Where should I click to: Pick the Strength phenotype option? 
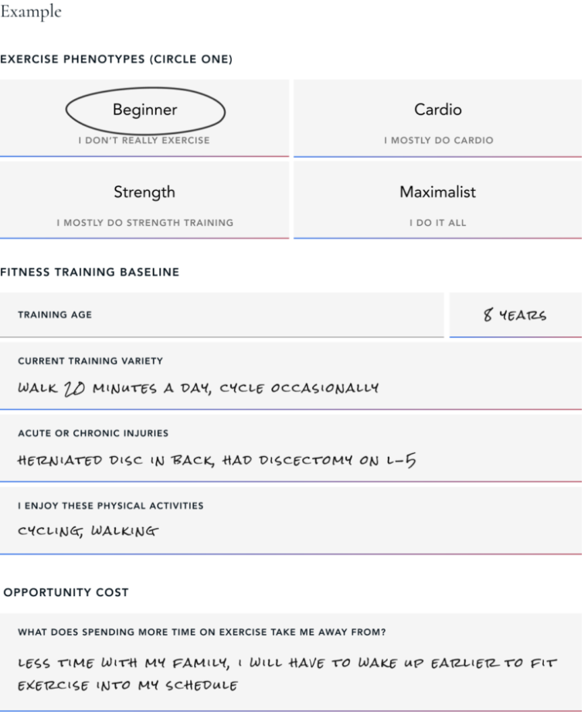(144, 192)
